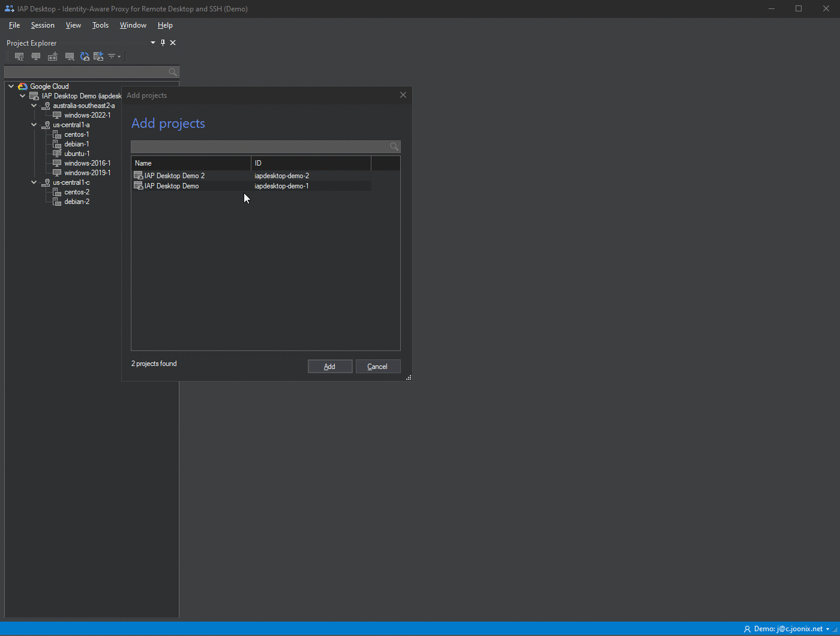Select the windows-2016-1 tree item

coord(88,163)
